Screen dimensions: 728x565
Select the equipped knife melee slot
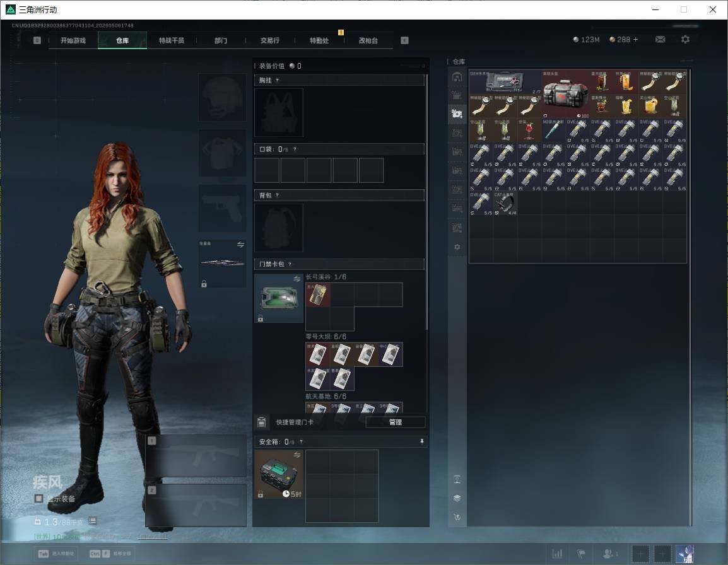(x=223, y=263)
